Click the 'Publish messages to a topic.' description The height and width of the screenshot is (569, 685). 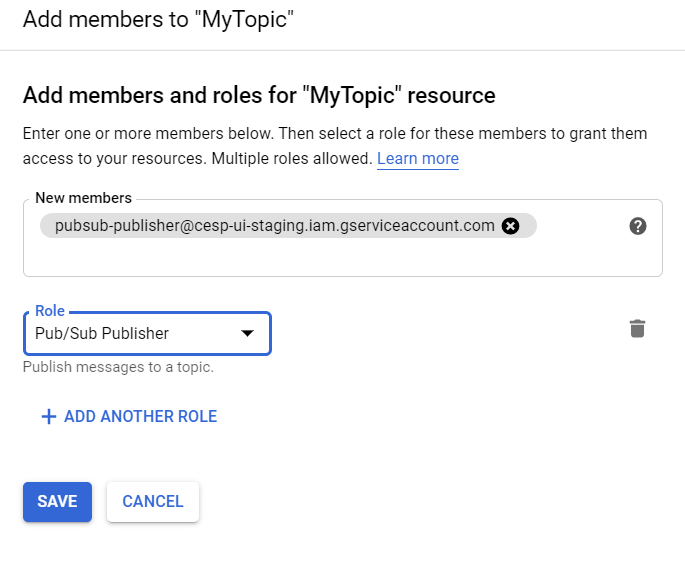pyautogui.click(x=118, y=367)
